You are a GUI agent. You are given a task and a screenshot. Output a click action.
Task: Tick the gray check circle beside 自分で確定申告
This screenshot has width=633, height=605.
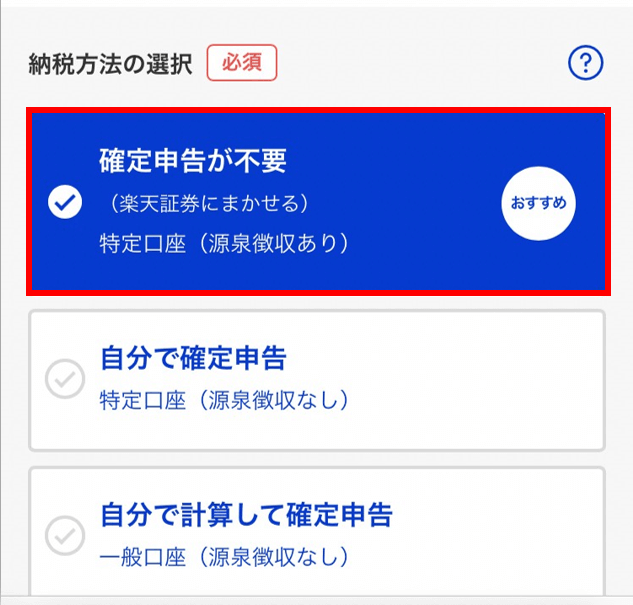pyautogui.click(x=65, y=379)
